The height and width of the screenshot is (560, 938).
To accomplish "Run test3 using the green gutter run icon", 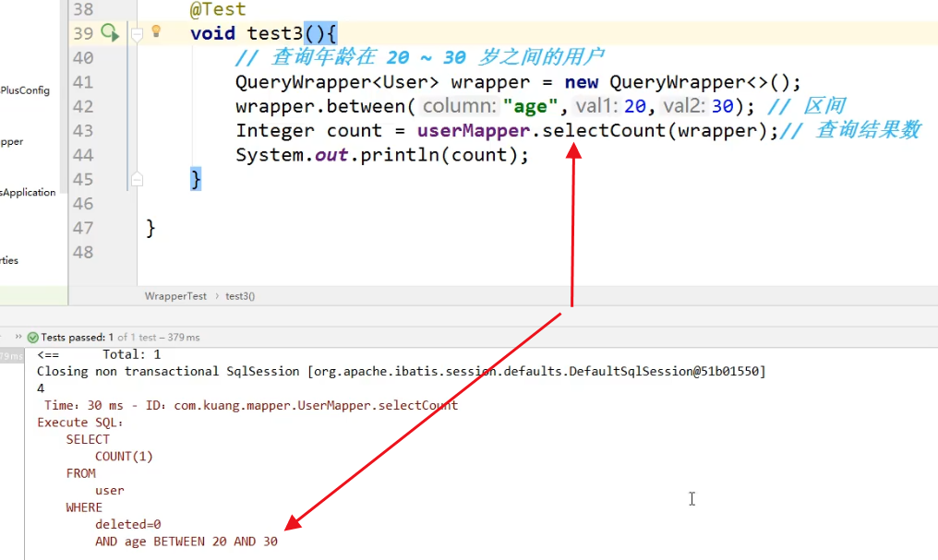I will coord(110,32).
